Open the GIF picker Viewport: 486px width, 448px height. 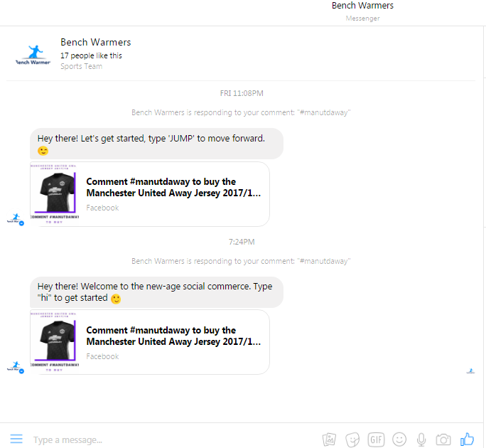pyautogui.click(x=376, y=439)
